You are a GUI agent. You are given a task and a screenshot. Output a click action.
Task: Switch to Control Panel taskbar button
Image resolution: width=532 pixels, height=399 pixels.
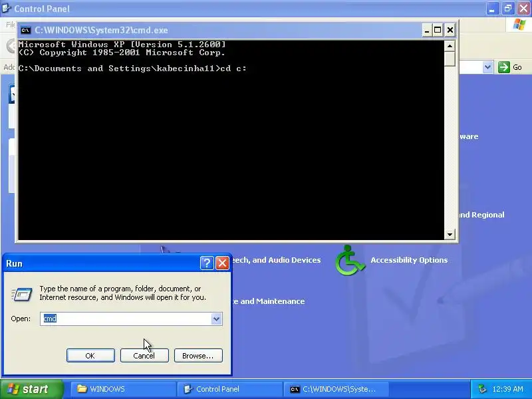[229, 389]
